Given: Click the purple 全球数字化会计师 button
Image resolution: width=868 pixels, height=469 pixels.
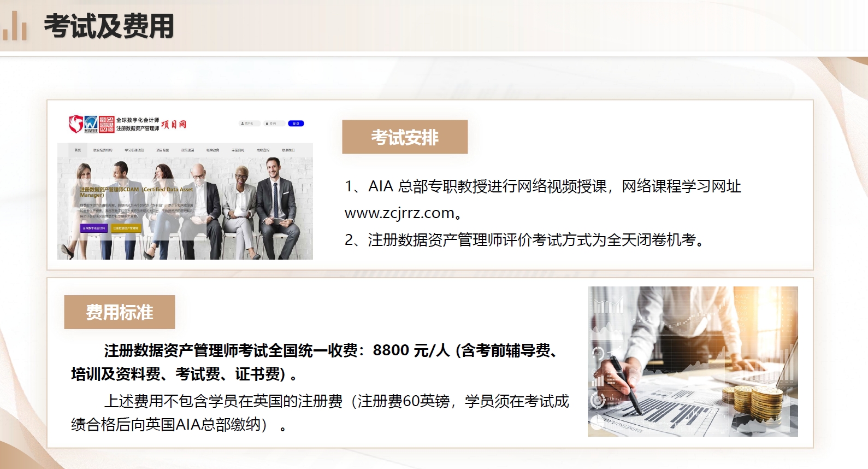Looking at the screenshot, I should 94,228.
